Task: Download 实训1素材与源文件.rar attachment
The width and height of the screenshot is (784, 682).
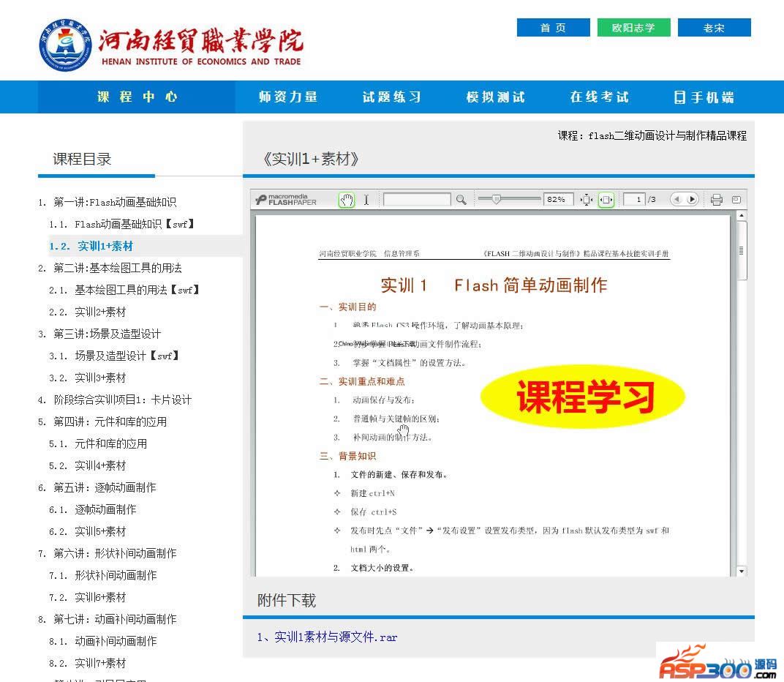Action: [x=327, y=637]
